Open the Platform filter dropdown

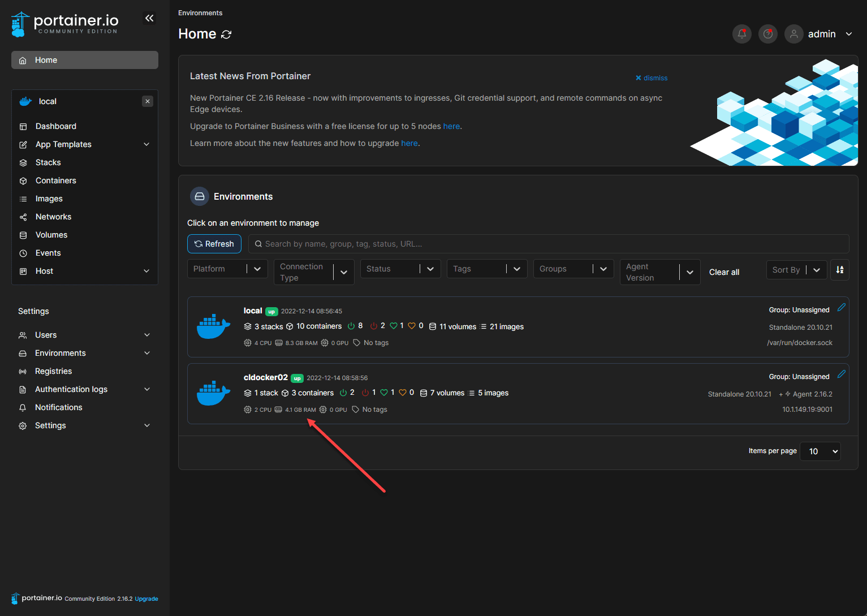[227, 269]
